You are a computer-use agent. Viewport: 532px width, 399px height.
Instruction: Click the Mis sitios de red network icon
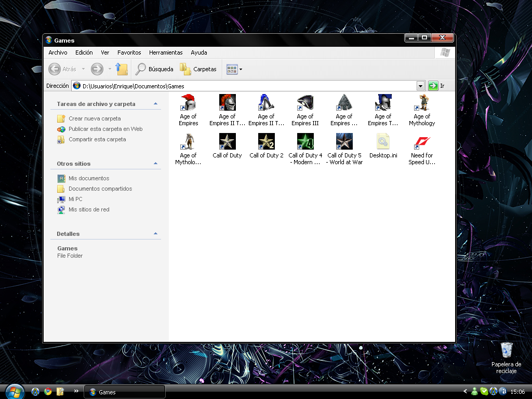61,210
